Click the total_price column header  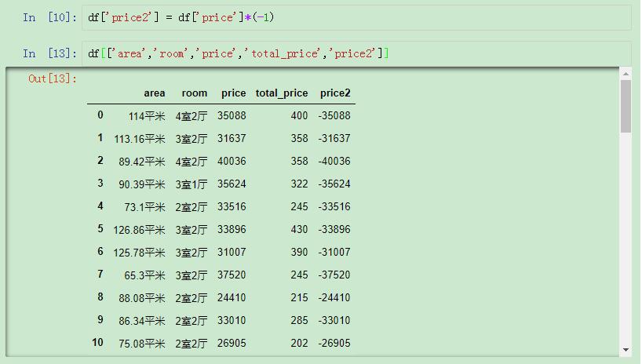(282, 93)
